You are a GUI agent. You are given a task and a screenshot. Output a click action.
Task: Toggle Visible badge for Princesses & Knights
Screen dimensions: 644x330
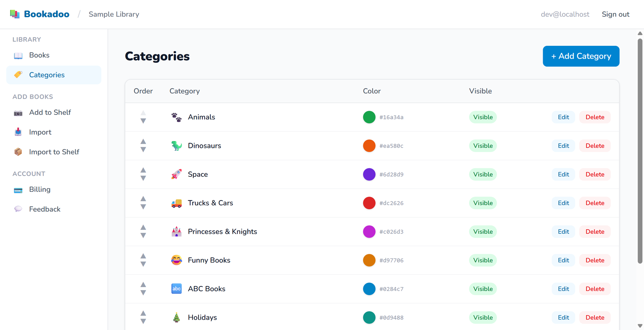pos(483,232)
